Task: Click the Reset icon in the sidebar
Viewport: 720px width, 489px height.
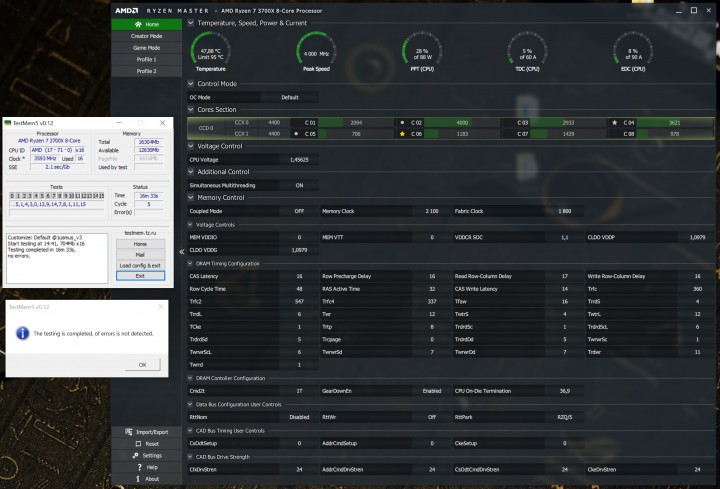Action: (138, 444)
